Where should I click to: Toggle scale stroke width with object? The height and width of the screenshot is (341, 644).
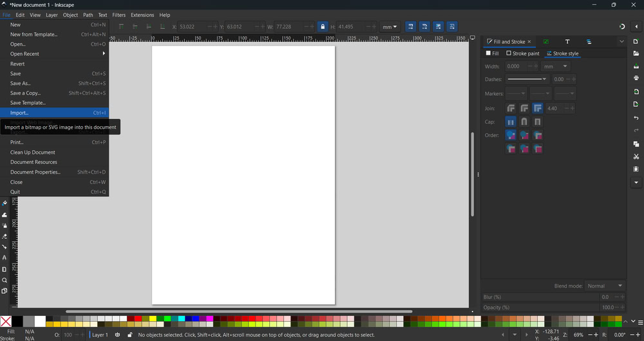pos(410,26)
